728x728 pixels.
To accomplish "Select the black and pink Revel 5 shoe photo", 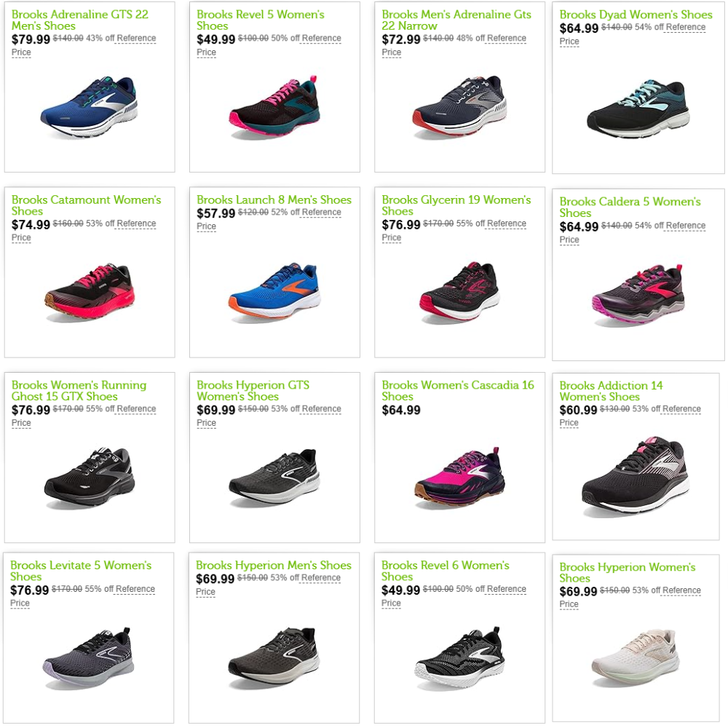I will pyautogui.click(x=274, y=107).
